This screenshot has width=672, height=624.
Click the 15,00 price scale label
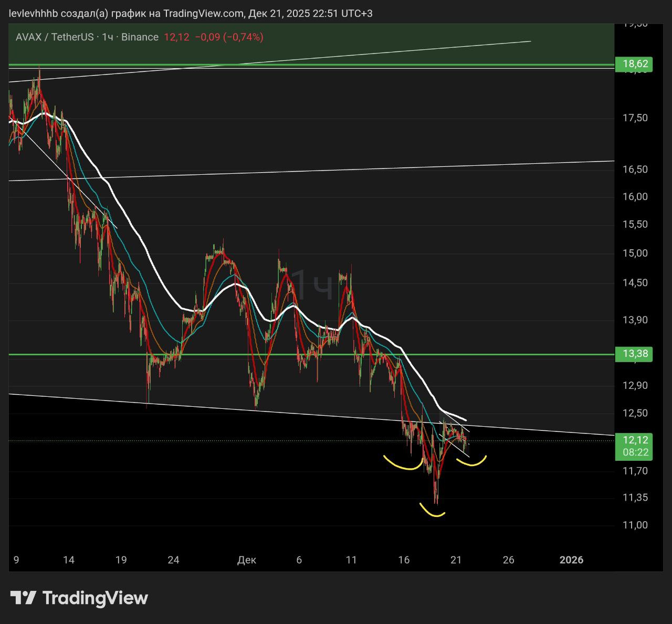(x=635, y=253)
